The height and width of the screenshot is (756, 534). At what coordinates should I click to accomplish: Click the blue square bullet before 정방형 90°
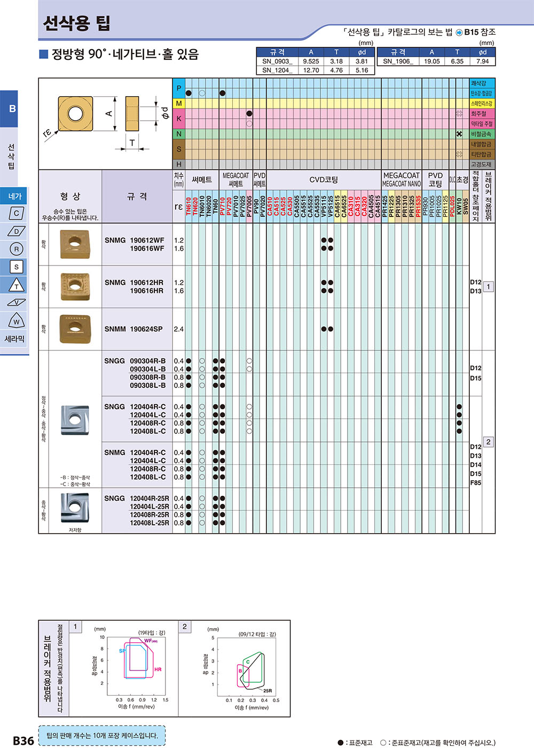(44, 54)
